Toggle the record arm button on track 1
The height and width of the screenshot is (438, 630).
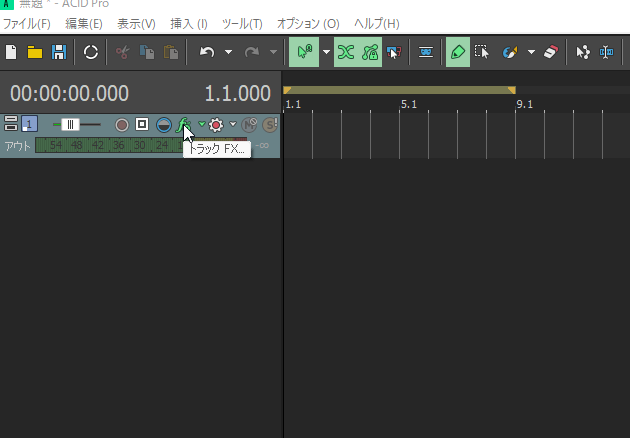coord(122,125)
